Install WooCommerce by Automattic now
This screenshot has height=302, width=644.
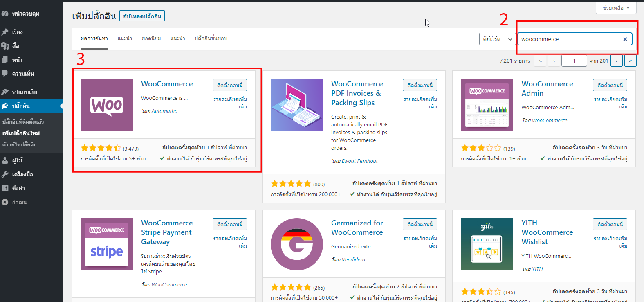[x=230, y=85]
